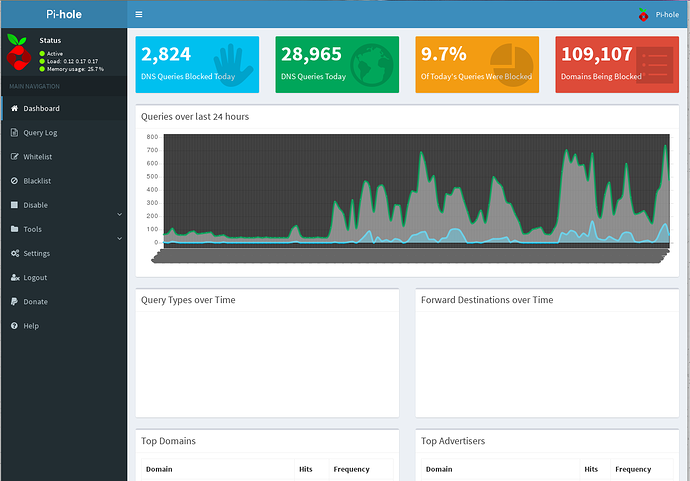690x481 pixels.
Task: Click the orange percentage blocked box
Action: pos(477,65)
